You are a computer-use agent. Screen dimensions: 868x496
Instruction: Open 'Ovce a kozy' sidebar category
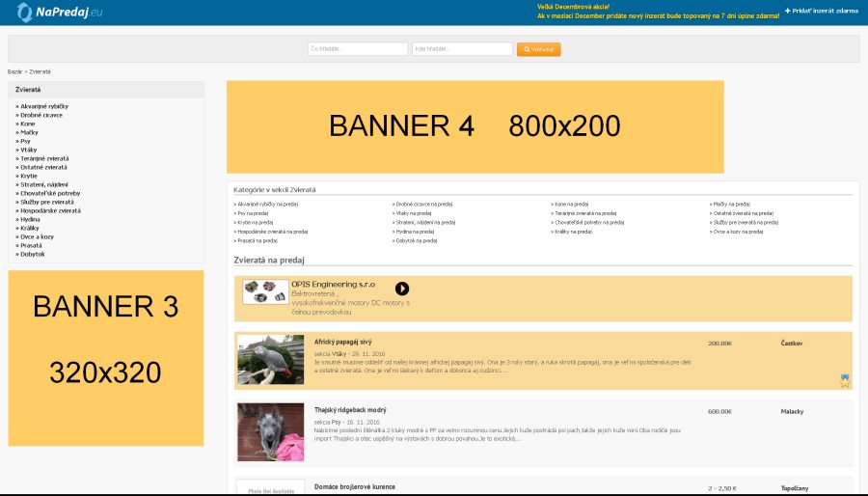pos(37,237)
